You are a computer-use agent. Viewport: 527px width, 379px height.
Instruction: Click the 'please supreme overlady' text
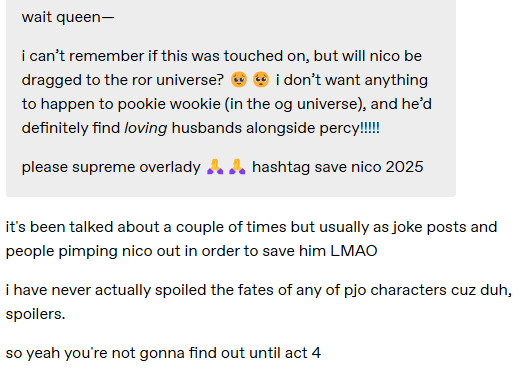111,167
